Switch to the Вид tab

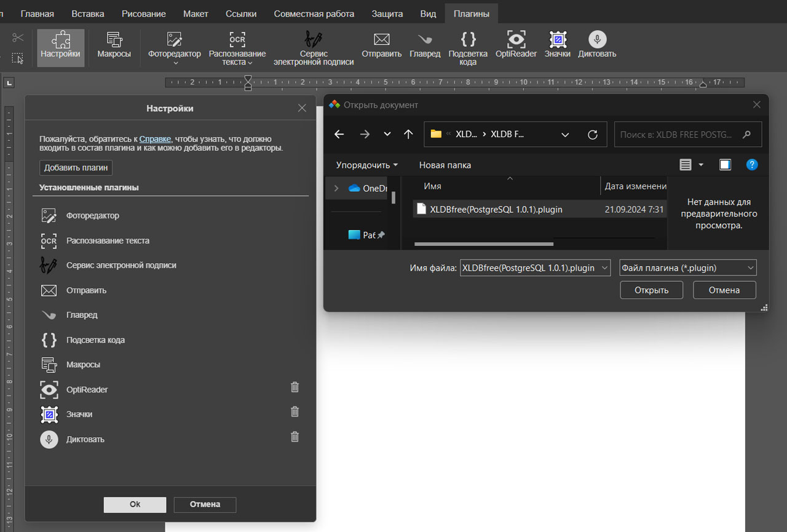tap(428, 14)
